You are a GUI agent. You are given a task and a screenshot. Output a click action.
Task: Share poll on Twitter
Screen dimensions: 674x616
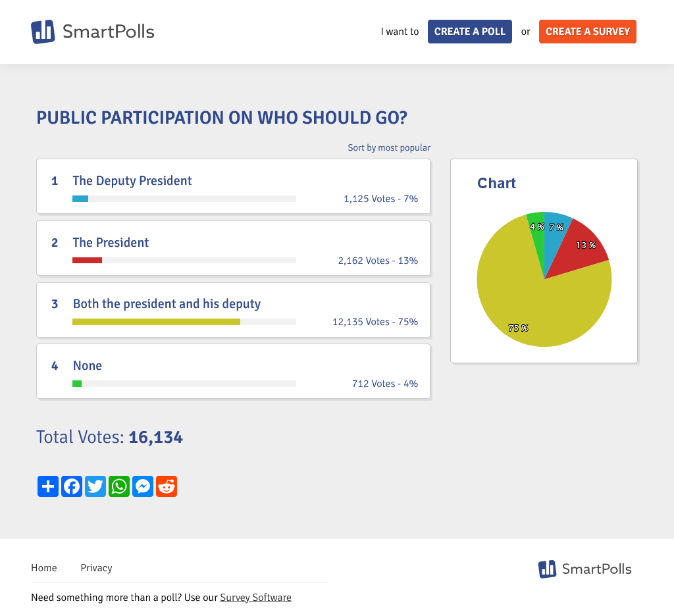(95, 486)
